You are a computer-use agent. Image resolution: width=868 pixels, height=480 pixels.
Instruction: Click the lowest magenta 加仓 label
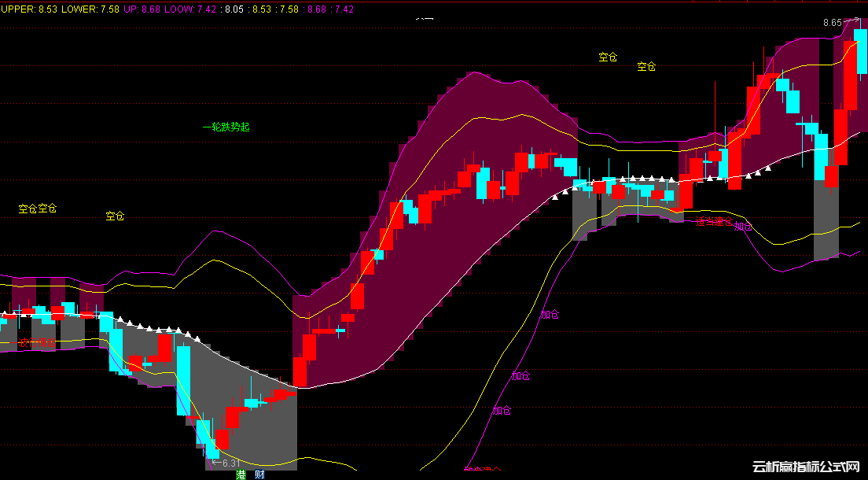point(502,411)
